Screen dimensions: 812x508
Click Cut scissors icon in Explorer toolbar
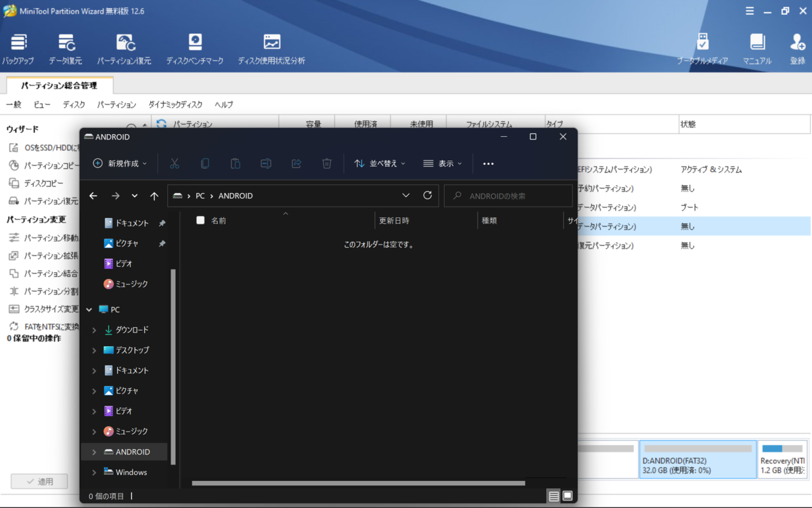175,163
